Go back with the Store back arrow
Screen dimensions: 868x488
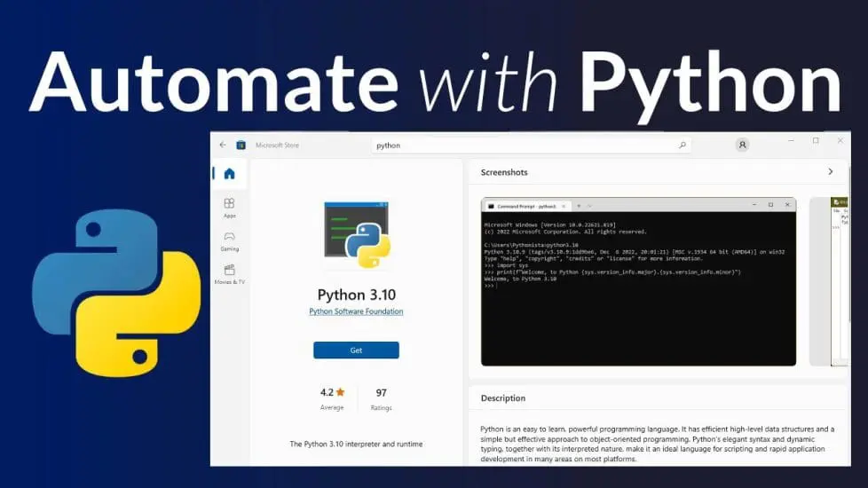(223, 145)
